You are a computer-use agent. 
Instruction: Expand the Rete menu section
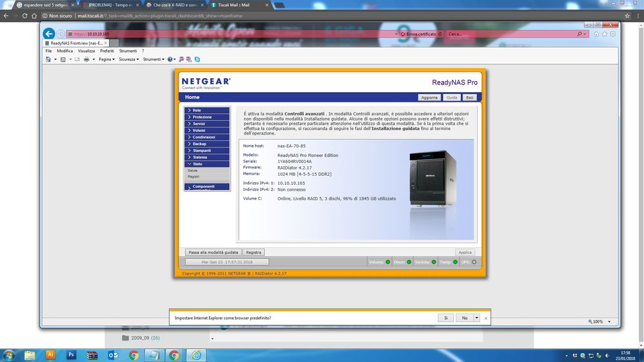(x=207, y=110)
